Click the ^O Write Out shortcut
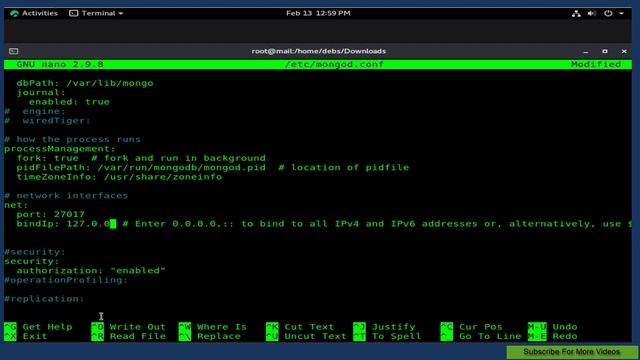640x360 pixels. click(x=128, y=327)
